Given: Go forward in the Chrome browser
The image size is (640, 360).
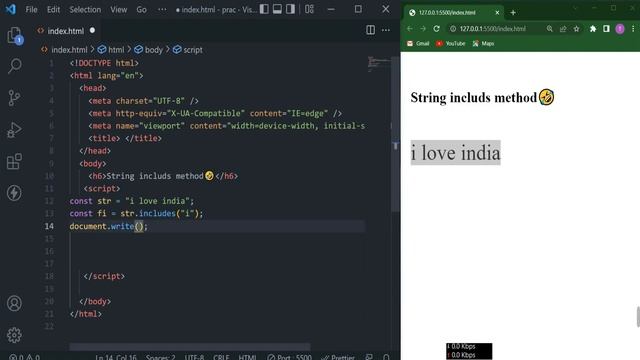Looking at the screenshot, I should point(423,29).
